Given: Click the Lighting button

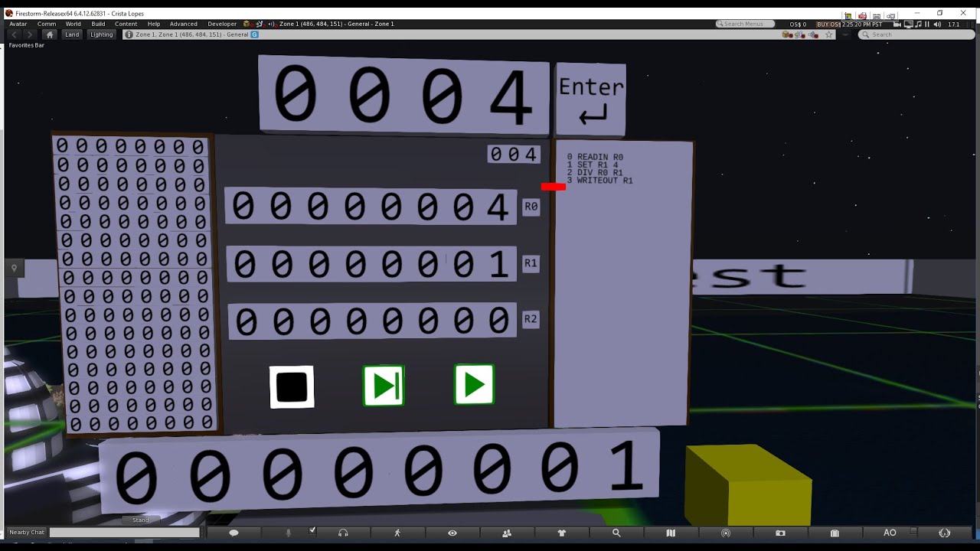Looking at the screenshot, I should pos(101,34).
